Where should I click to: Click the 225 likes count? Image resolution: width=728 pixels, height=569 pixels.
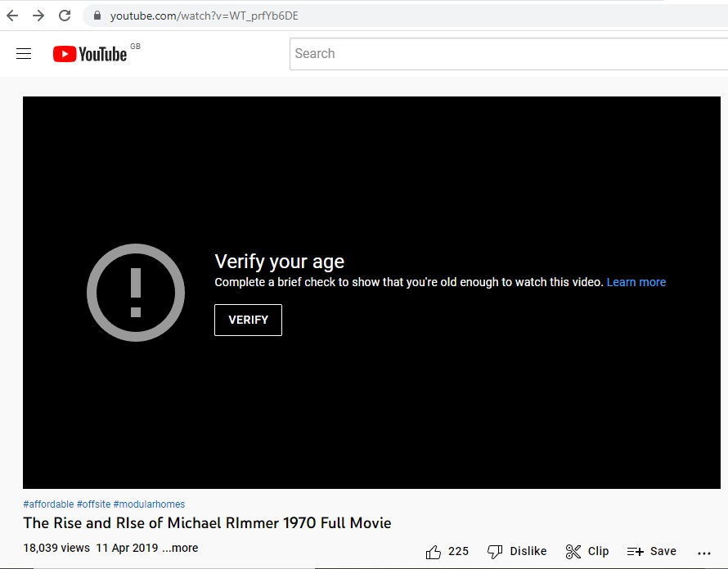[x=458, y=551]
